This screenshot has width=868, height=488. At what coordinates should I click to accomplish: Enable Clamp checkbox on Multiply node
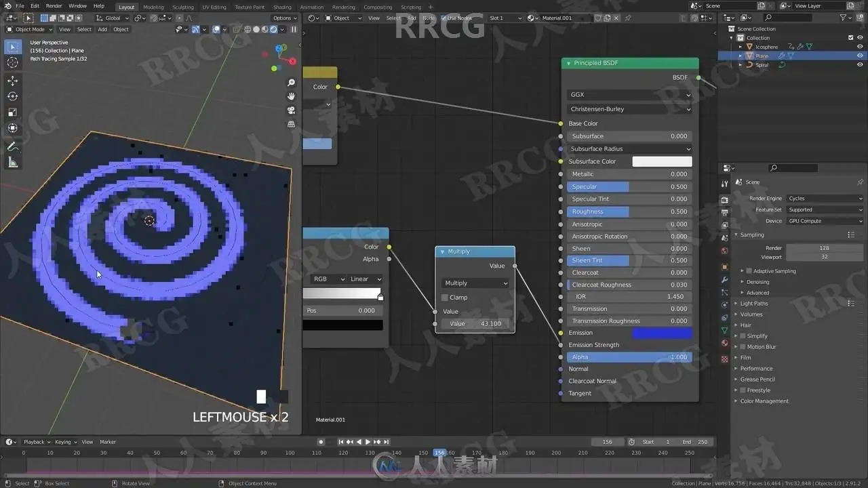click(x=445, y=298)
